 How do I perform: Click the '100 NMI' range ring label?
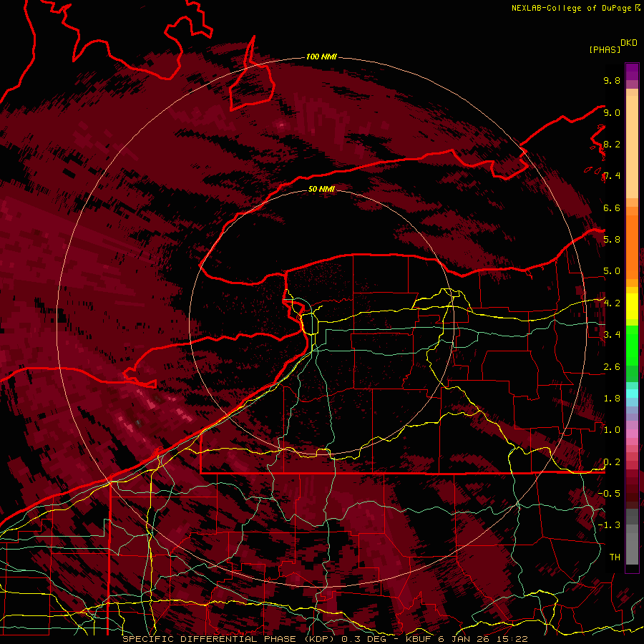click(321, 57)
